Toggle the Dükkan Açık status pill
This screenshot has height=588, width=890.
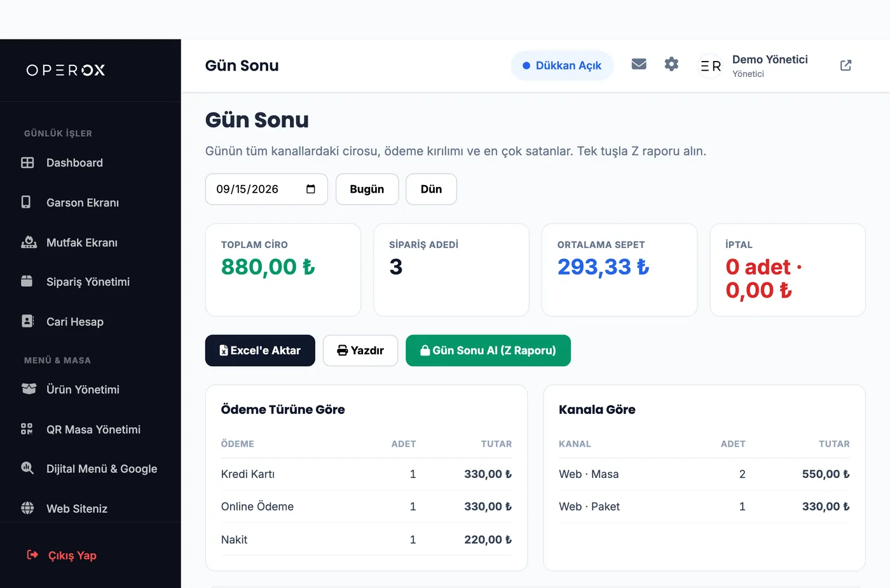point(562,65)
